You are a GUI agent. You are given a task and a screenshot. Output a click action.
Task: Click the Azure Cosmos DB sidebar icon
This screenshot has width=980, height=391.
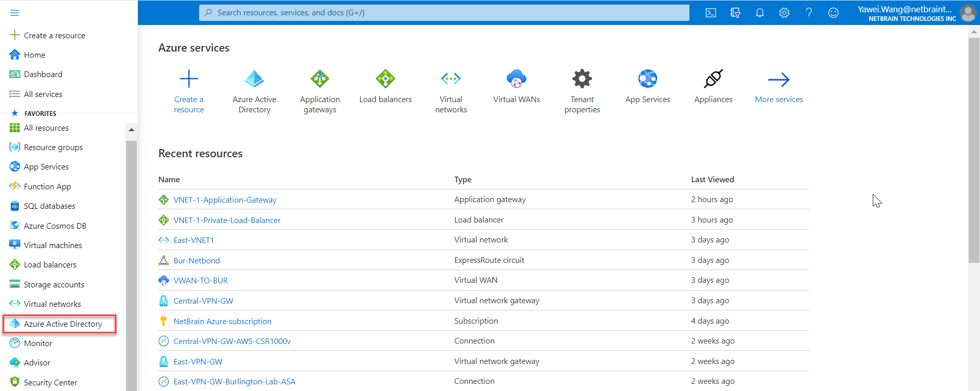coord(15,226)
